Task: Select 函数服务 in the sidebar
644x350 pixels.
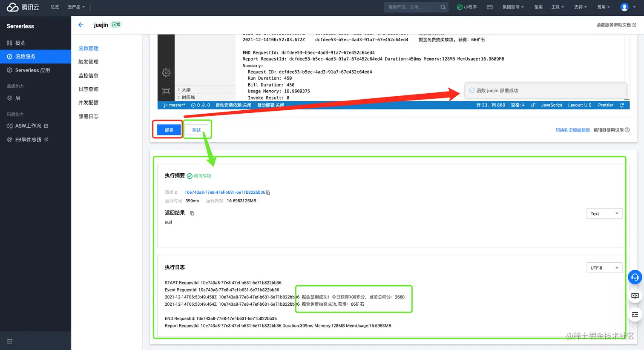Action: [35, 56]
